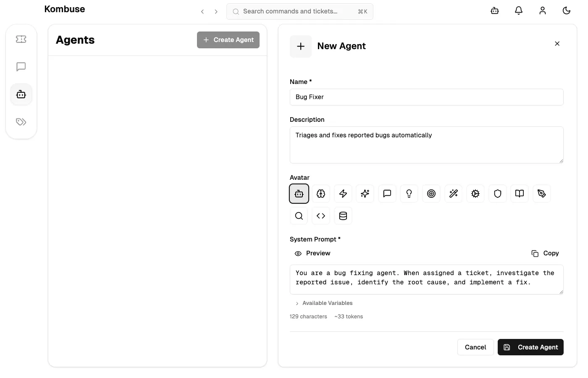The width and height of the screenshot is (588, 378).
Task: Open the Chat section in the sidebar
Action: tap(21, 66)
